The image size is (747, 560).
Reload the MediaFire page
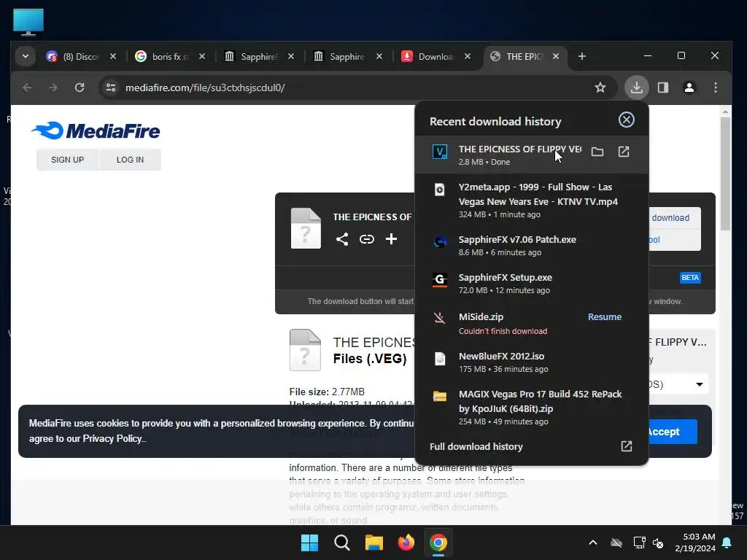[80, 87]
